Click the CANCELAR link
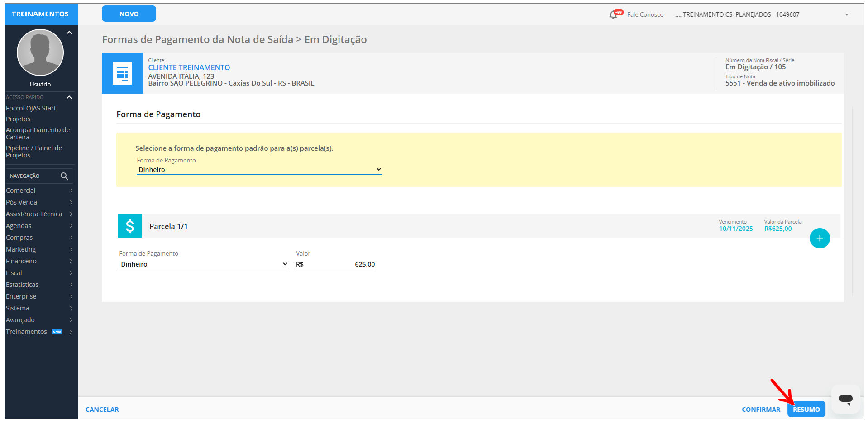 [x=102, y=410]
